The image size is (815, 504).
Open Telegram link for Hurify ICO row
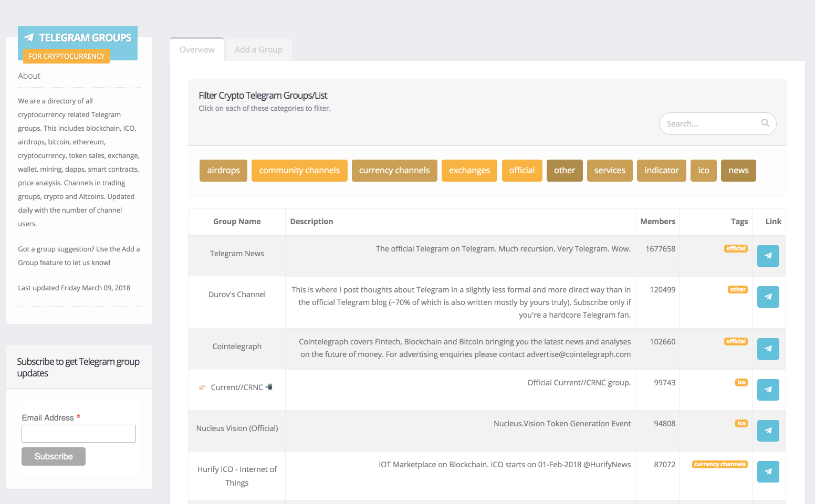[768, 471]
